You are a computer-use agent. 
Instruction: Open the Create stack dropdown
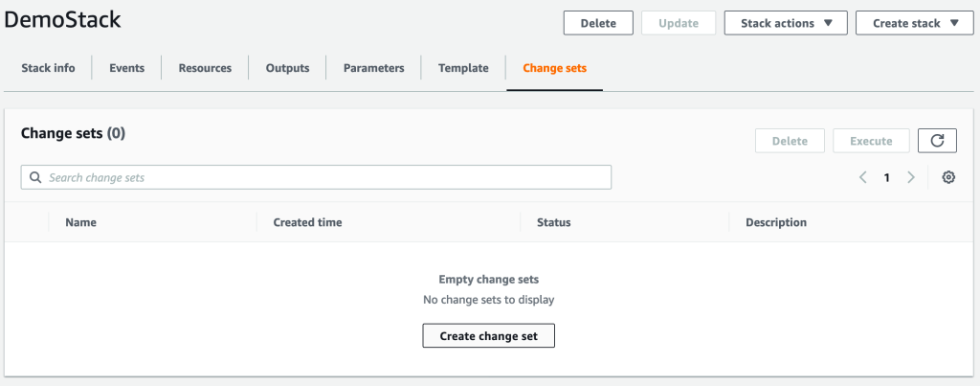(914, 23)
